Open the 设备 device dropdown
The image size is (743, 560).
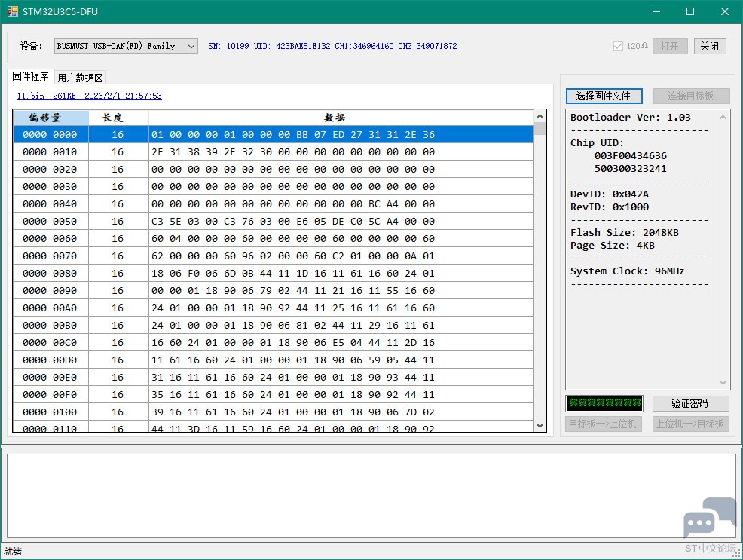tap(126, 46)
